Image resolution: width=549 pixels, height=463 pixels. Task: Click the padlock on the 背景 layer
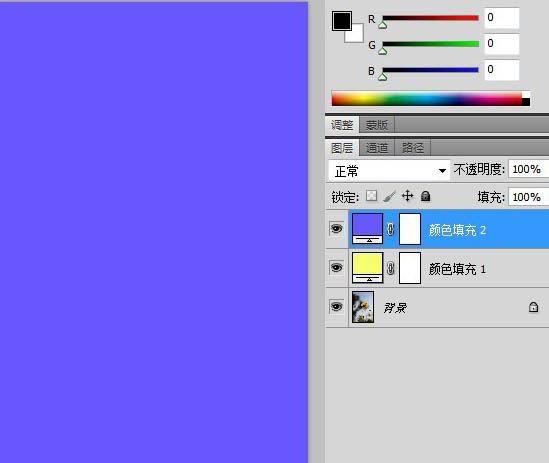533,307
